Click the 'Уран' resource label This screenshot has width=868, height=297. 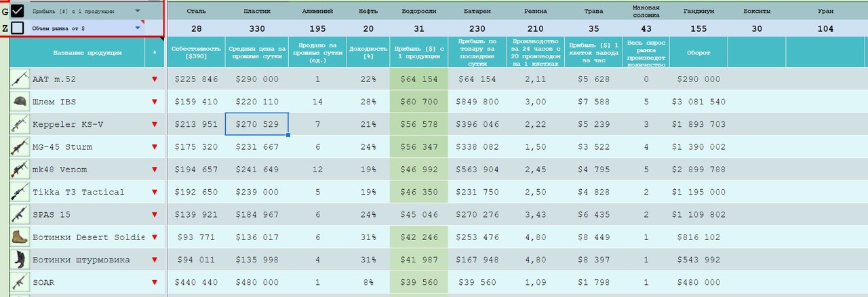(x=825, y=12)
